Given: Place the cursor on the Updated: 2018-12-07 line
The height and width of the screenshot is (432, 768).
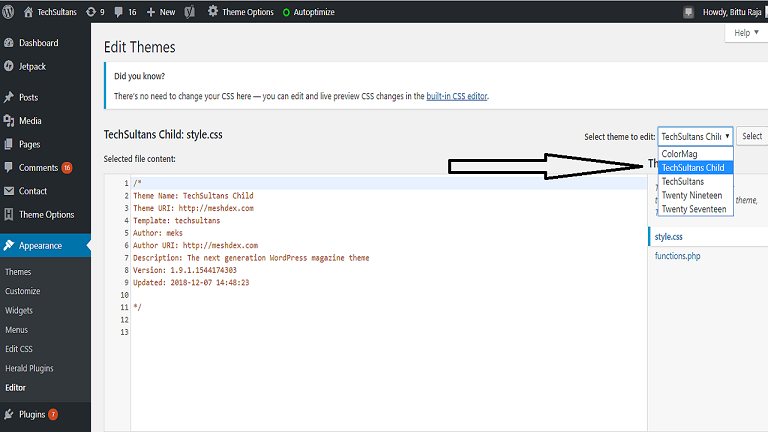Looking at the screenshot, I should click(x=191, y=283).
